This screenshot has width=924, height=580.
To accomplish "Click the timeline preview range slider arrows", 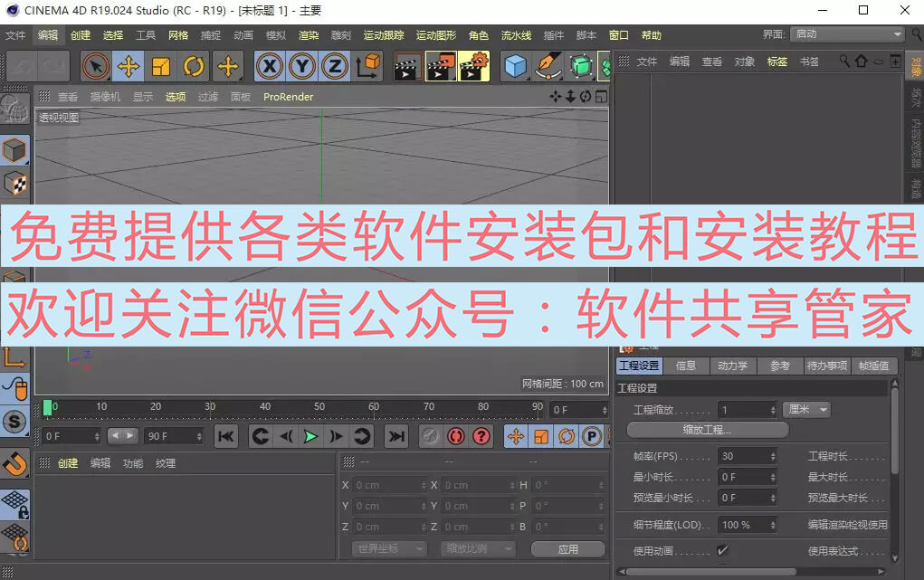I will coord(122,435).
